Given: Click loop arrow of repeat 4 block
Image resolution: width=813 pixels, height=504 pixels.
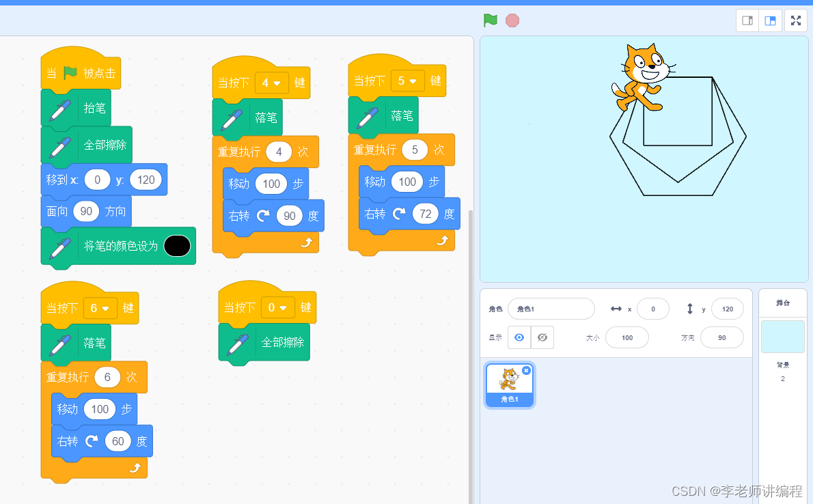Looking at the screenshot, I should coord(307,242).
